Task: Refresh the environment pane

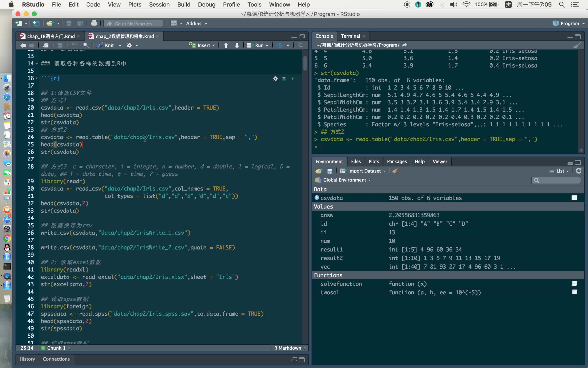Action: (x=579, y=171)
